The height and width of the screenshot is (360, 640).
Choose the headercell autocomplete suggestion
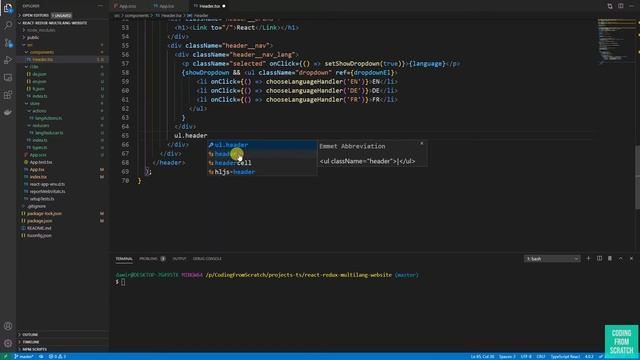click(261, 163)
